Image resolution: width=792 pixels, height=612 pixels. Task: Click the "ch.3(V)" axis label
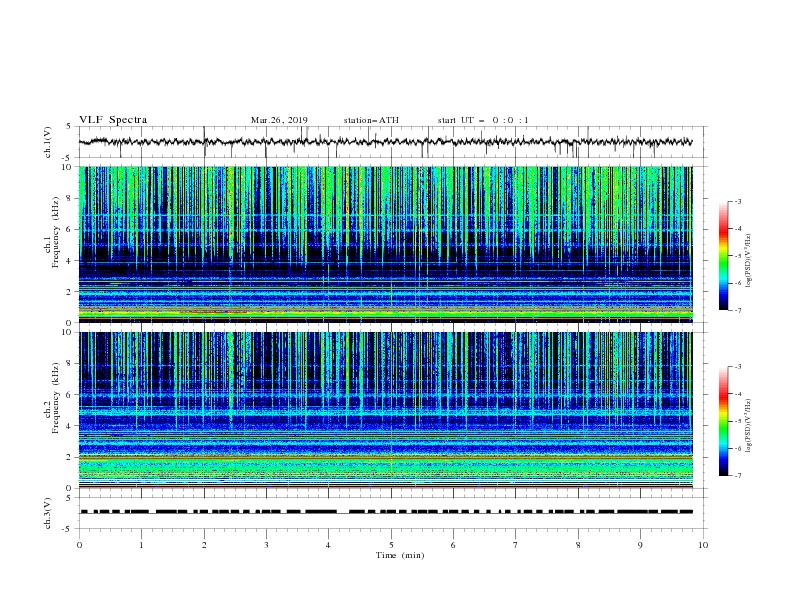[48, 513]
